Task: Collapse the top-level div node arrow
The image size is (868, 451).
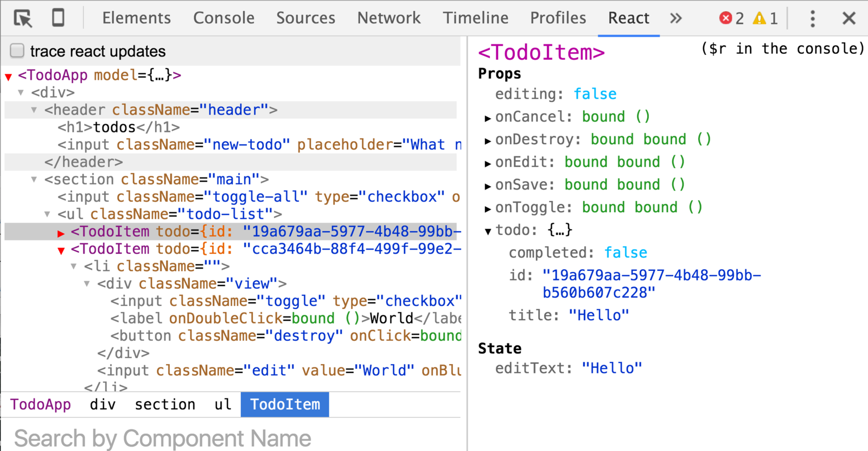Action: tap(21, 93)
